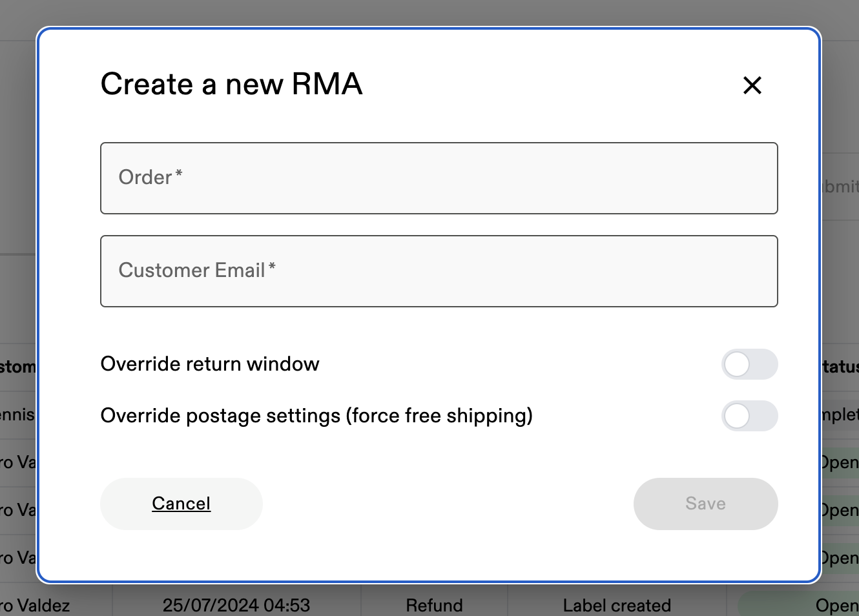Sort by the partially visible Status column header
The width and height of the screenshot is (859, 616).
pyautogui.click(x=840, y=367)
